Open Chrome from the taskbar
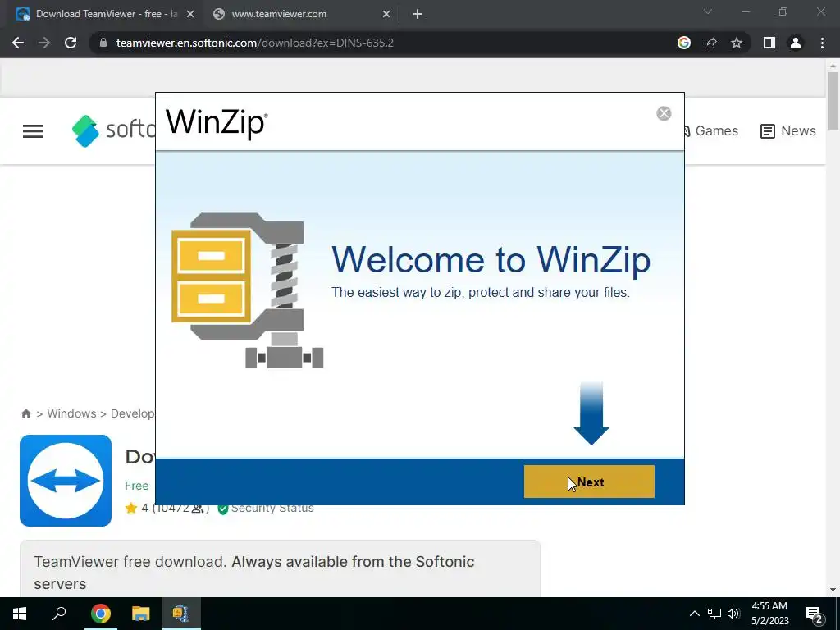This screenshot has height=630, width=840. [100, 614]
